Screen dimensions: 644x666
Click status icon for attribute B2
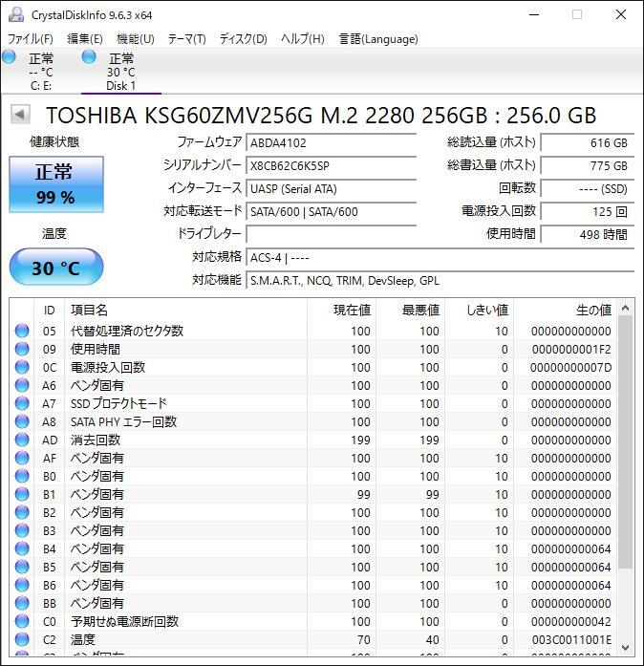(x=22, y=512)
